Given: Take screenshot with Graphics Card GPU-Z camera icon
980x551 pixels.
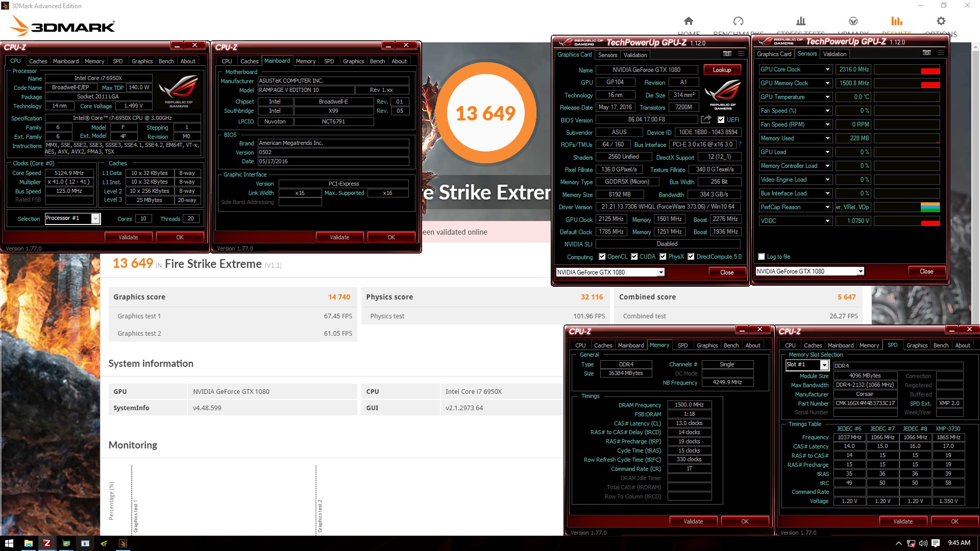Looking at the screenshot, I should coord(727,54).
